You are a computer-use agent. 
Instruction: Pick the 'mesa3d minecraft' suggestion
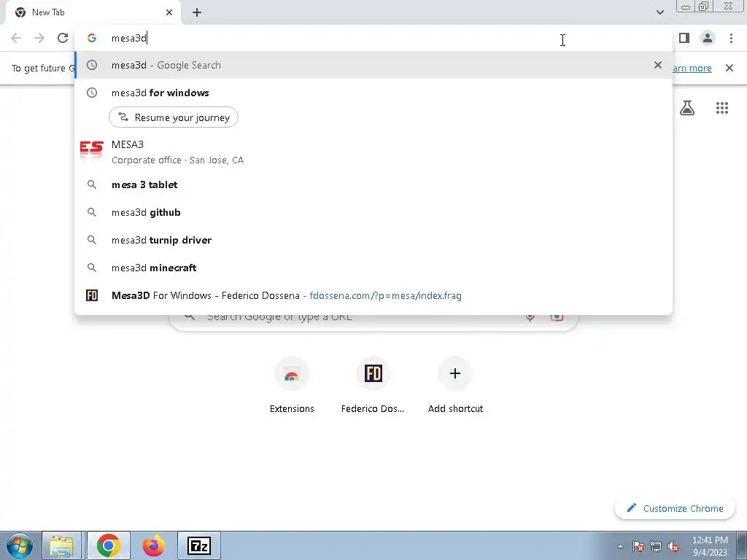pos(373,268)
